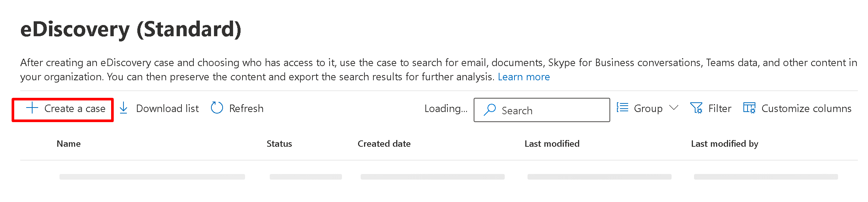Screen dimensions: 868x202
Task: Sort by the Status column header
Action: coord(279,144)
